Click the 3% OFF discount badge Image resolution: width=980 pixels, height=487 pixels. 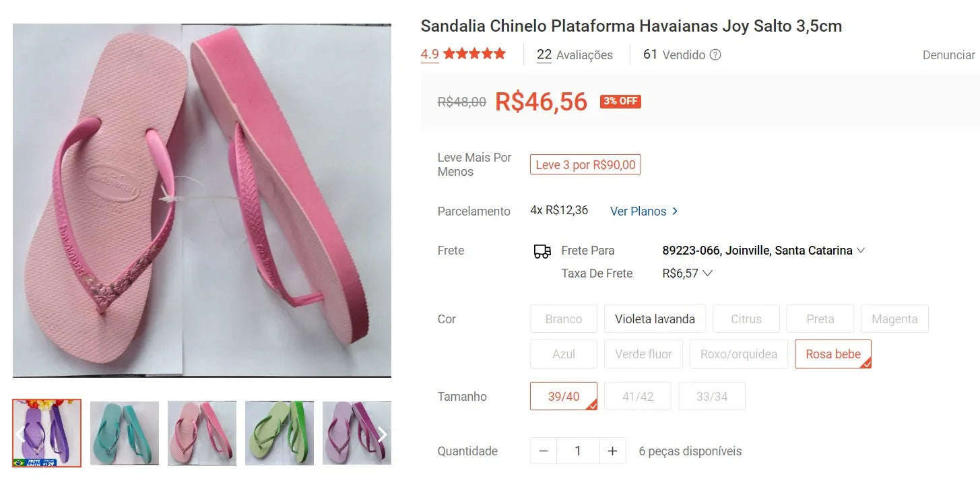point(620,101)
